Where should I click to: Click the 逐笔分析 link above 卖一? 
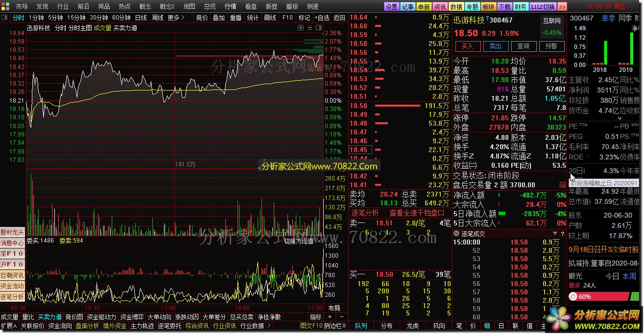coord(365,213)
